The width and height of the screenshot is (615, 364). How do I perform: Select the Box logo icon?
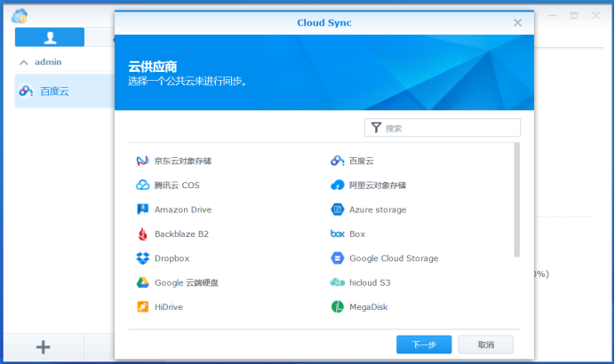coord(338,233)
